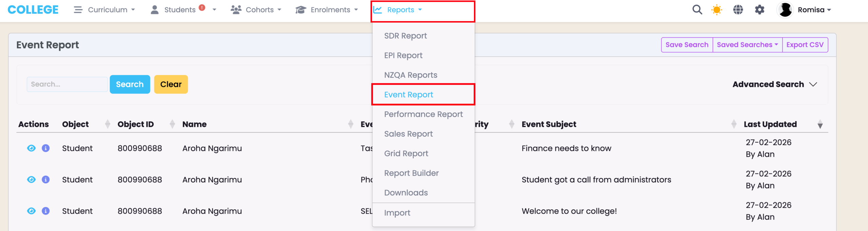Click the red alert badge beside Students
The image size is (868, 231).
[x=202, y=8]
